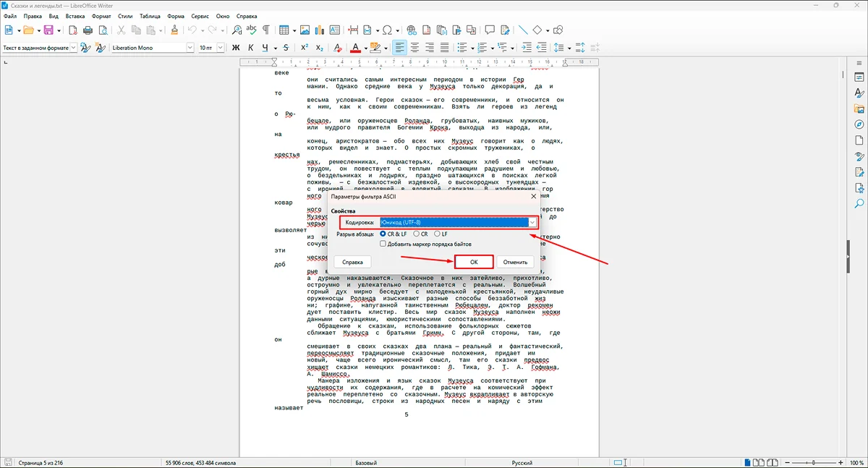Insert line drawing tool icon
868x468 pixels.
(524, 30)
